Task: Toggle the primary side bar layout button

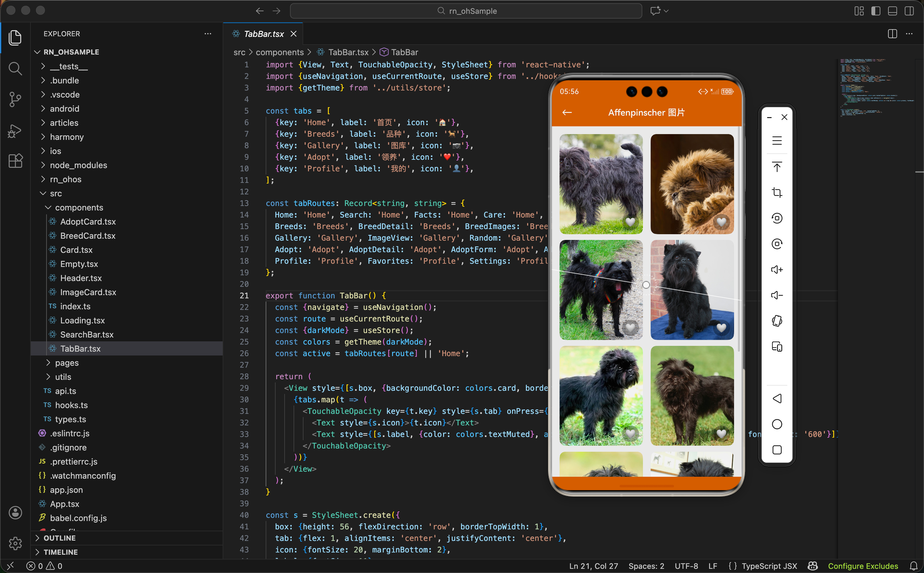Action: pyautogui.click(x=876, y=11)
